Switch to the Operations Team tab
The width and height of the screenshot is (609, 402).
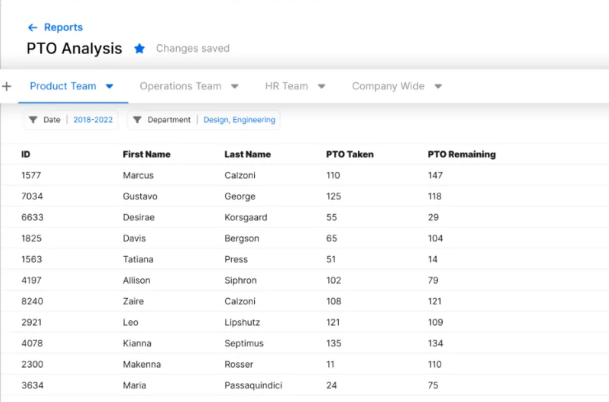point(180,87)
